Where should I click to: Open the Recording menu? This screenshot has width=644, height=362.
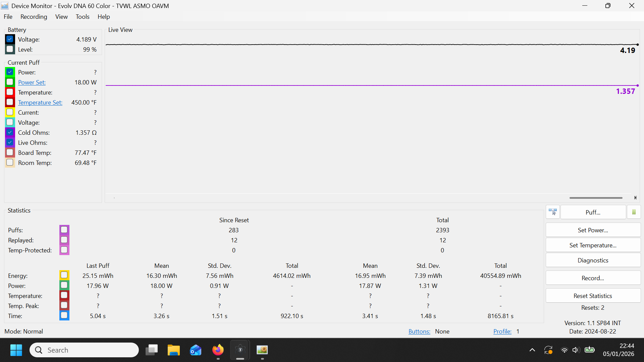(x=34, y=17)
